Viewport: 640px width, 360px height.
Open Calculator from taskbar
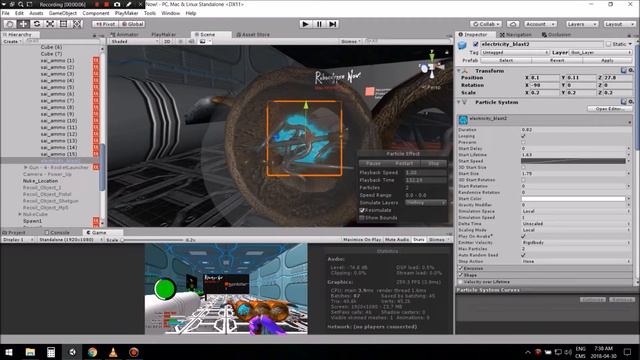tap(51, 352)
